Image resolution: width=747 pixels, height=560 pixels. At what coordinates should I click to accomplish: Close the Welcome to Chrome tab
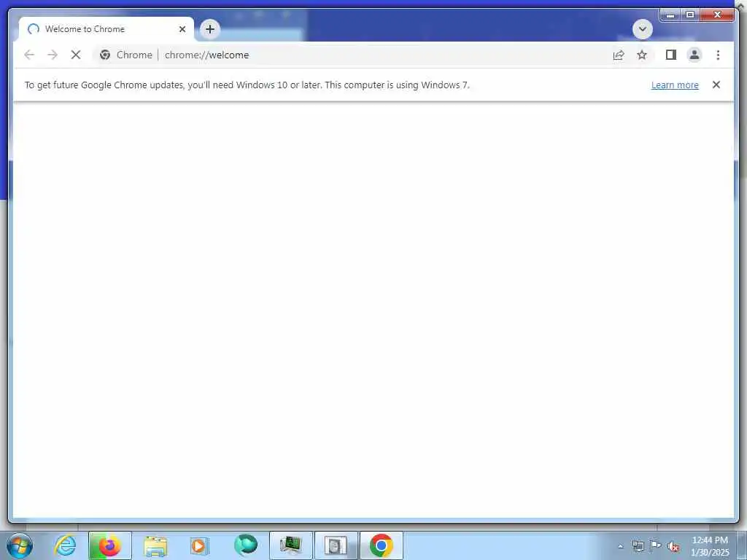(182, 29)
